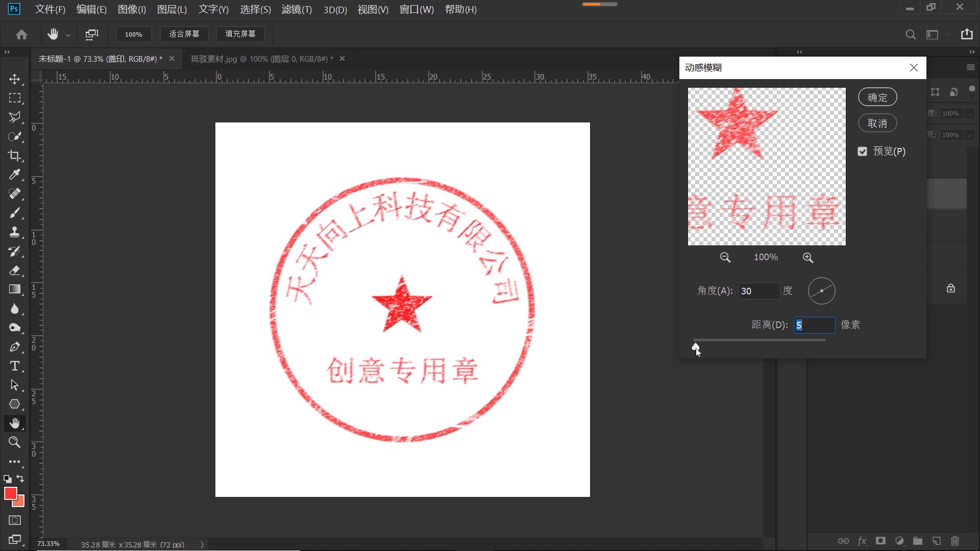The width and height of the screenshot is (980, 551).
Task: Open the zoom level dropdown in options bar
Action: [133, 34]
